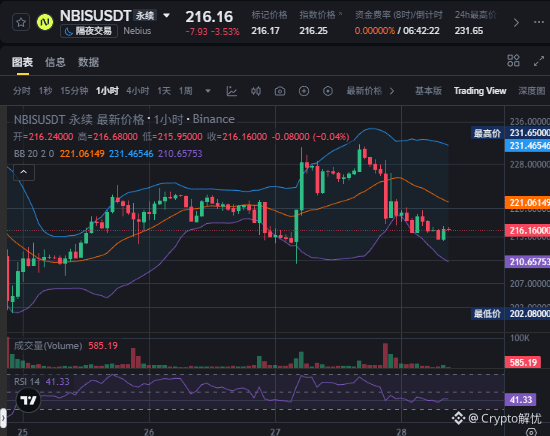Click the date label 26 on time axis
This screenshot has width=550, height=436.
coord(149,432)
